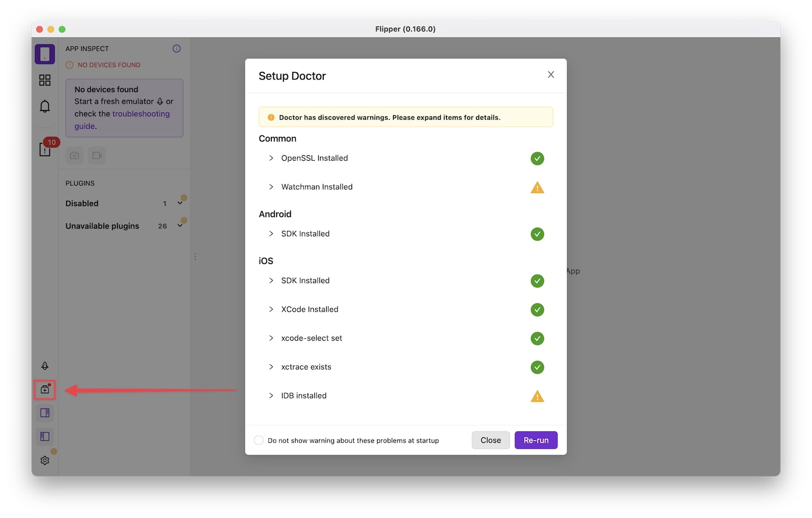Click the Watchman Installed warning triangle

[537, 187]
